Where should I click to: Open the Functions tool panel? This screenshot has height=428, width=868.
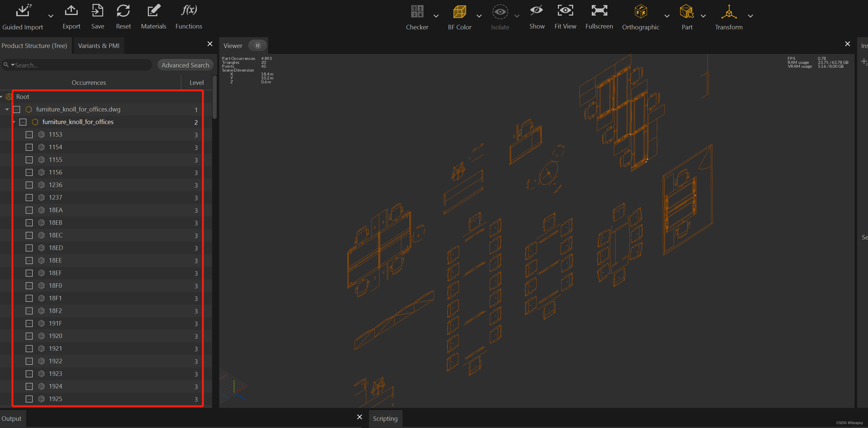(x=188, y=16)
